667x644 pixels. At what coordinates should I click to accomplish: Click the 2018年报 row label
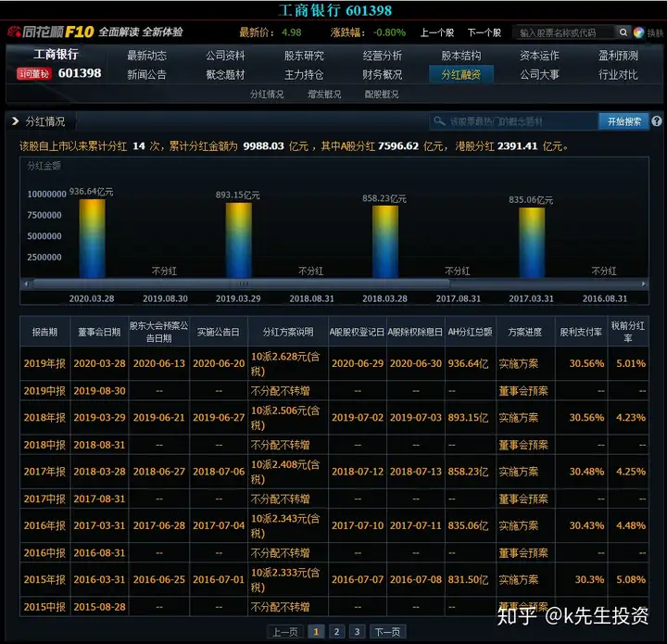pos(44,417)
